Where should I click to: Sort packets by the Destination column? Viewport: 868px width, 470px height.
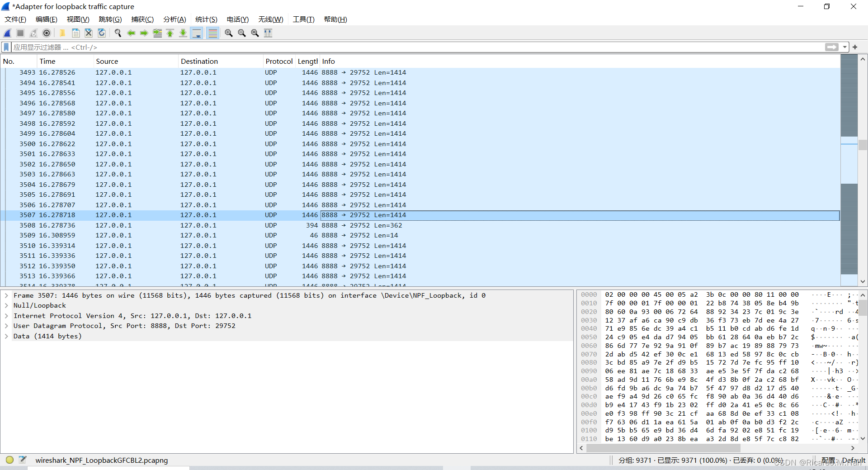click(x=221, y=61)
